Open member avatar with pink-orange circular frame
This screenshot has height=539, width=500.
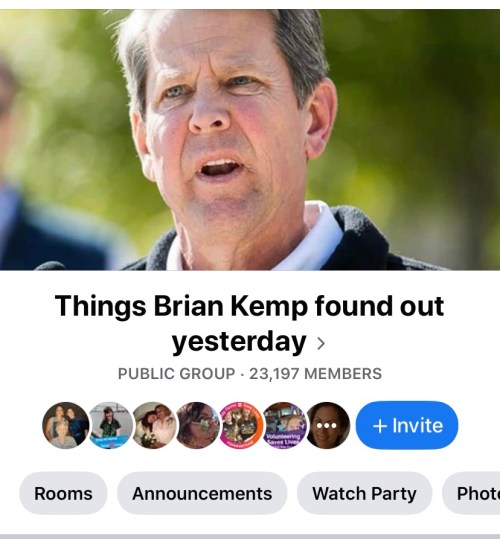(241, 425)
